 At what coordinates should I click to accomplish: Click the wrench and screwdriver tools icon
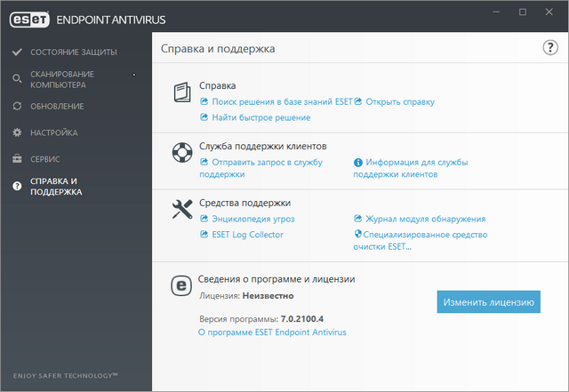point(181,210)
